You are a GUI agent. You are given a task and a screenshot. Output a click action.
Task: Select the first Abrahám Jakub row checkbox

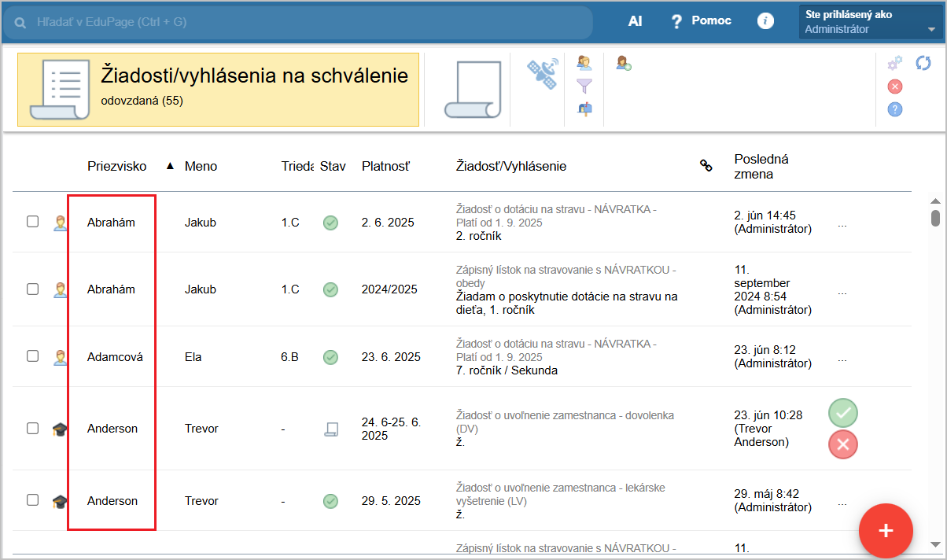33,222
